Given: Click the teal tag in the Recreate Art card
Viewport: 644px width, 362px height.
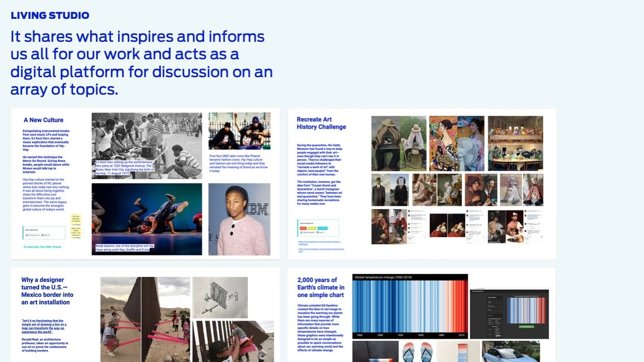Looking at the screenshot, I should [323, 228].
